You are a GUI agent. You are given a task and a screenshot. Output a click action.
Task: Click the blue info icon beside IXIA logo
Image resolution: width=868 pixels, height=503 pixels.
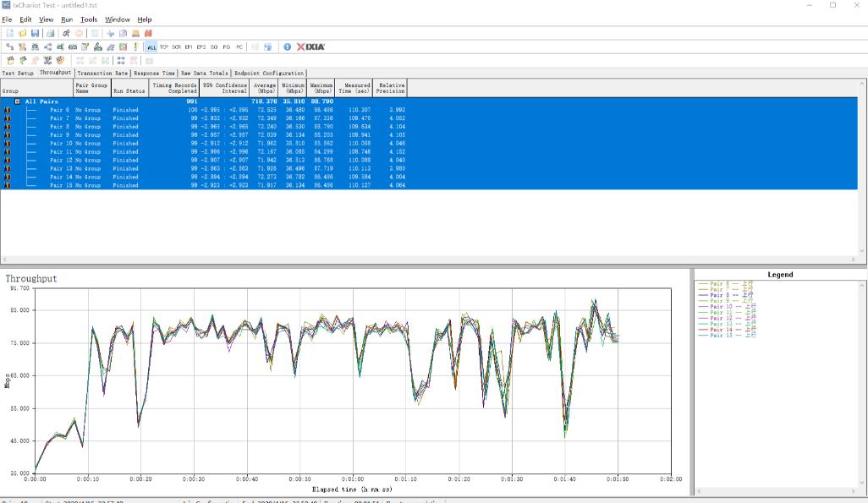pos(287,46)
